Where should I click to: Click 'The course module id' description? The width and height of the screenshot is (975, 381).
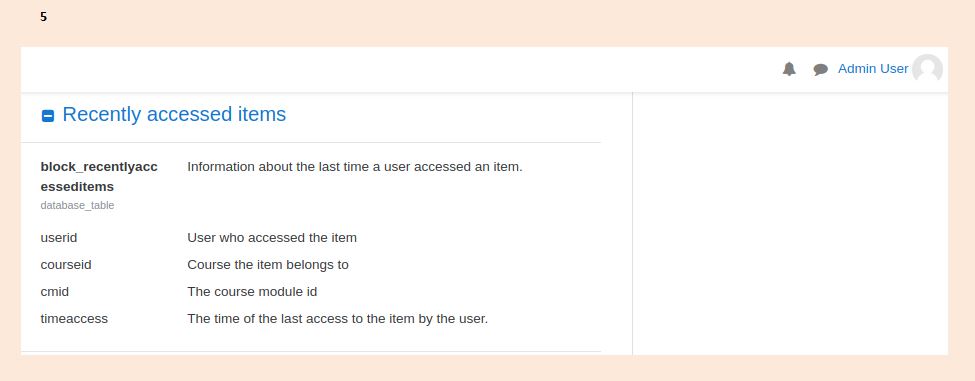[x=252, y=291]
